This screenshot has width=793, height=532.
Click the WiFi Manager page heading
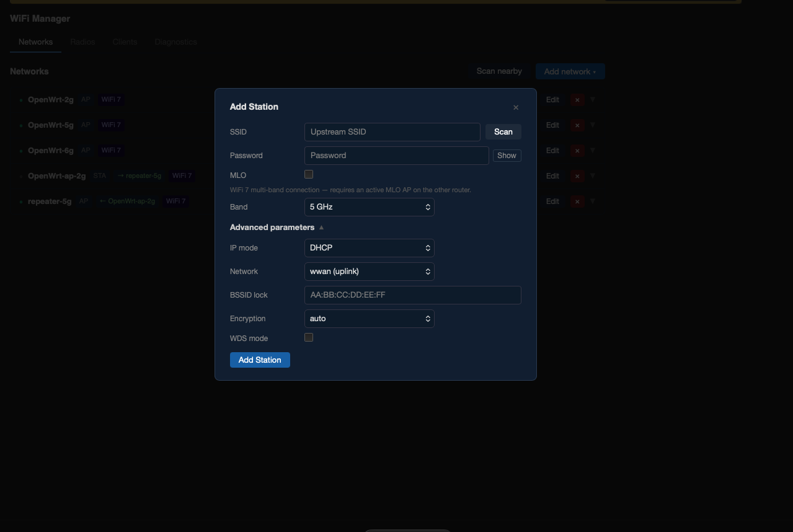point(40,19)
